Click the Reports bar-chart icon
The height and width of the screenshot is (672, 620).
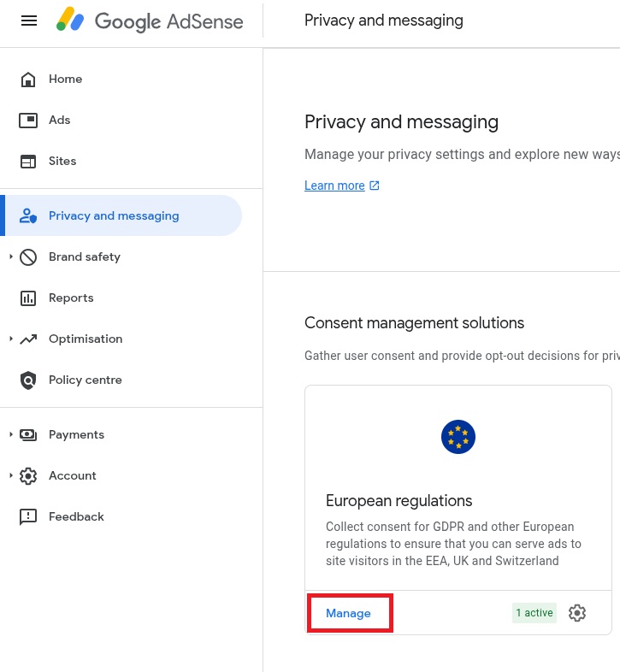[28, 298]
